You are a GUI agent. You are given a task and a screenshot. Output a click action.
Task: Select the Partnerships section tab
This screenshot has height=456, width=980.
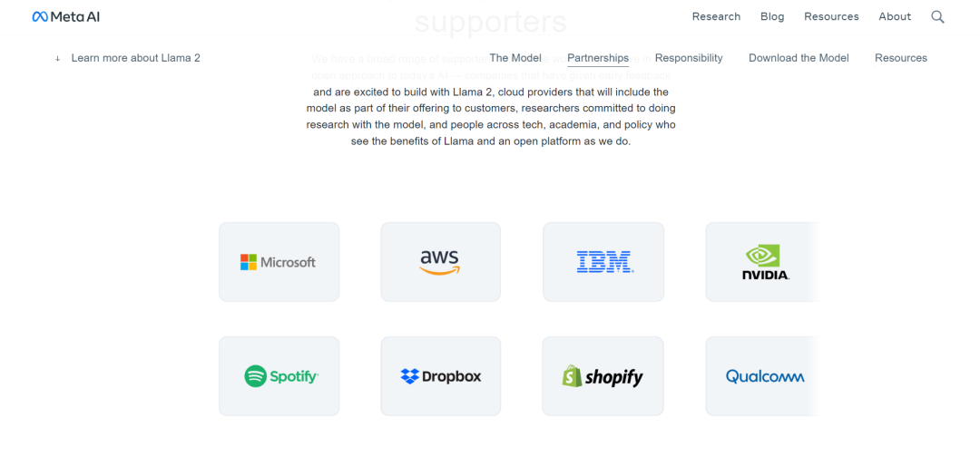(x=598, y=58)
